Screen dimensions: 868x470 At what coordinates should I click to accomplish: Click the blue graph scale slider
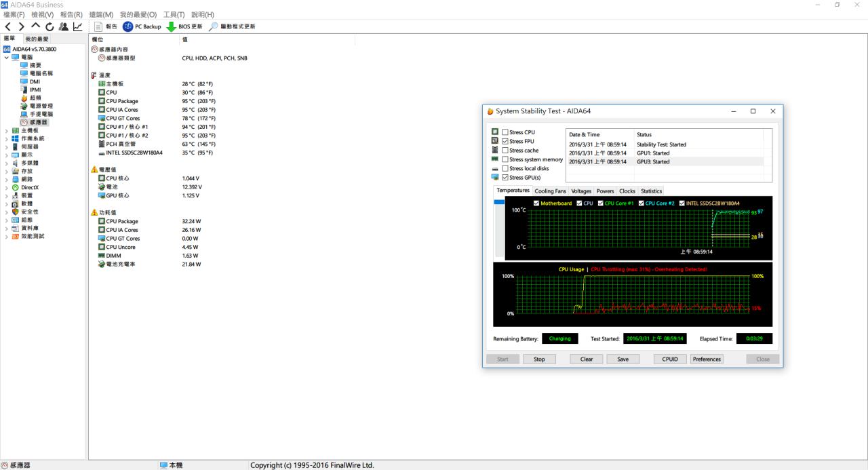pyautogui.click(x=499, y=202)
